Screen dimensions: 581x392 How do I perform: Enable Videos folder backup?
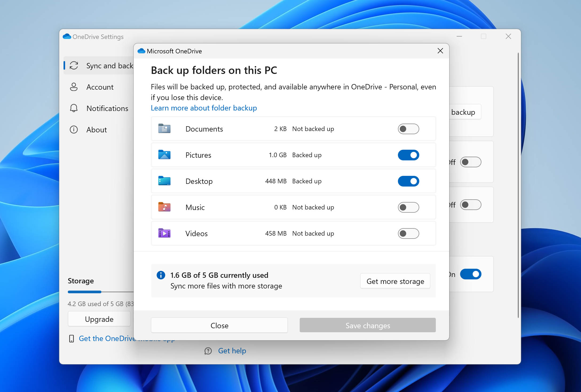pyautogui.click(x=408, y=233)
